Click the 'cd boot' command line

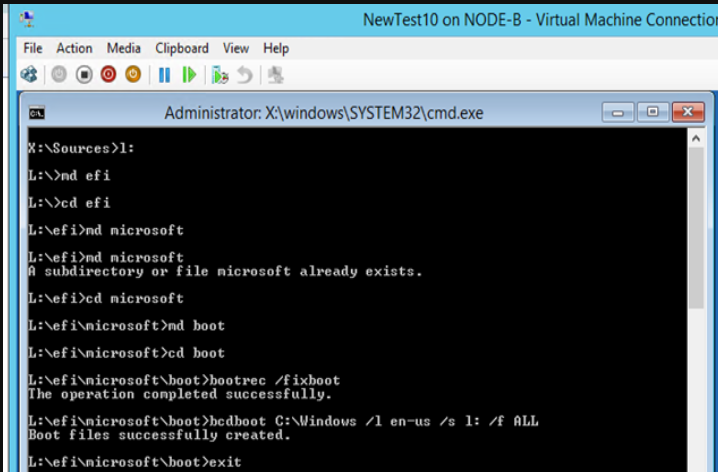pyautogui.click(x=126, y=353)
